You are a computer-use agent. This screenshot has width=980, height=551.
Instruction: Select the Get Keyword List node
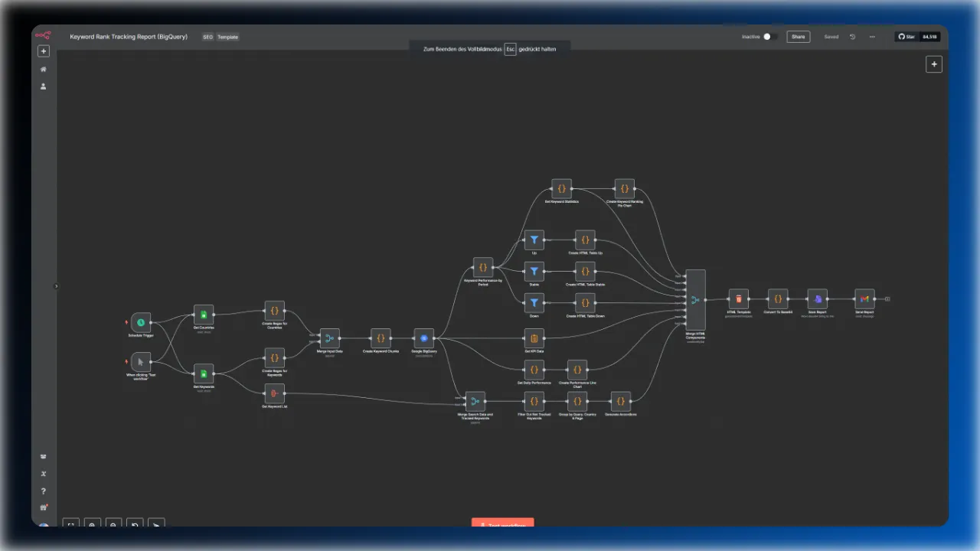point(274,393)
